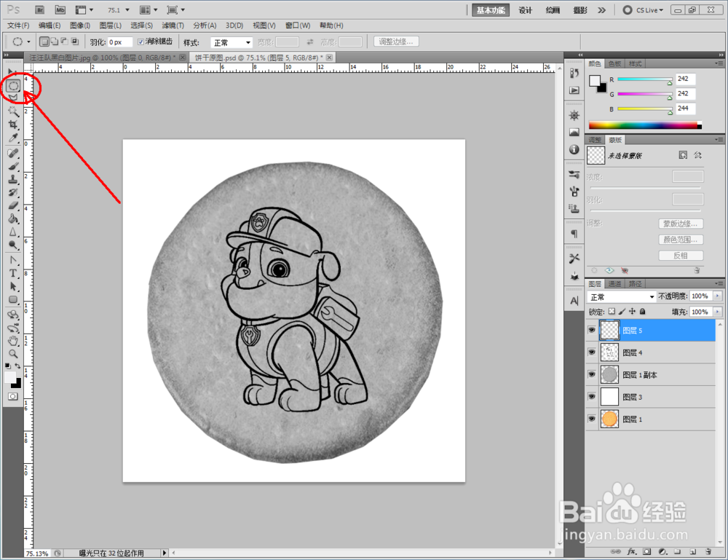Screen dimensions: 728x560
Task: Hide 图层 1 副本 layer visibility
Action: point(591,374)
